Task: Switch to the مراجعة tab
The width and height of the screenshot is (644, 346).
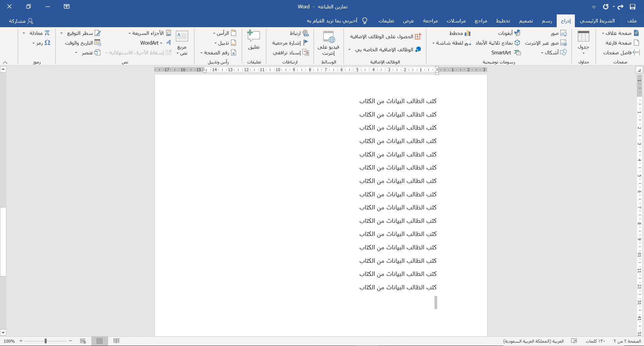Action: point(430,21)
